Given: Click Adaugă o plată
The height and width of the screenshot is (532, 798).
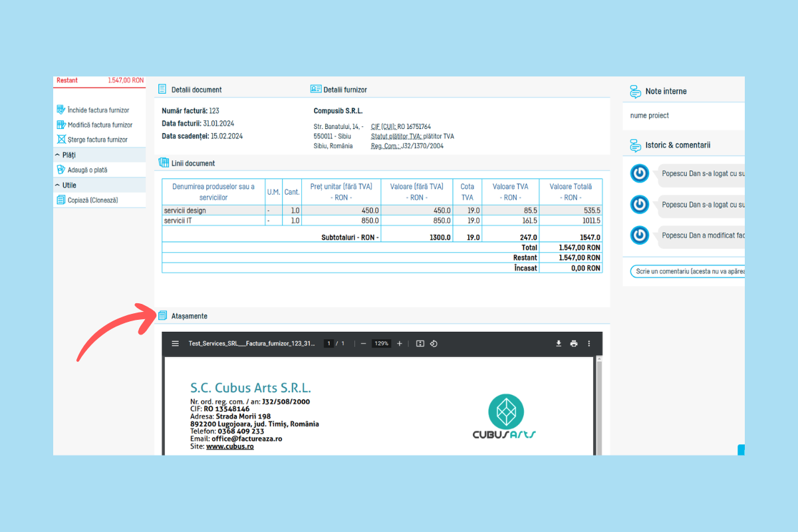Looking at the screenshot, I should (87, 170).
